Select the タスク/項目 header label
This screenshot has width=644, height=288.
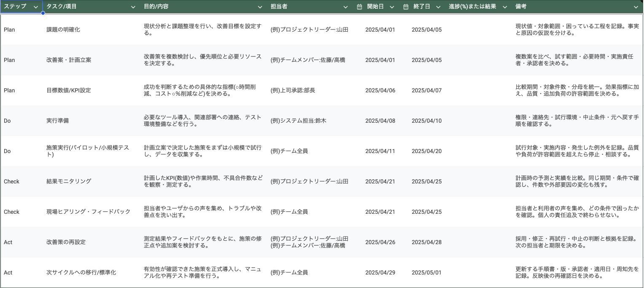[62, 7]
